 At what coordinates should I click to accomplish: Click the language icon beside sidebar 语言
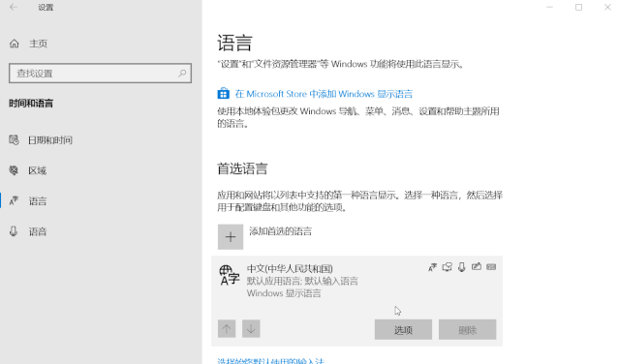tap(14, 200)
